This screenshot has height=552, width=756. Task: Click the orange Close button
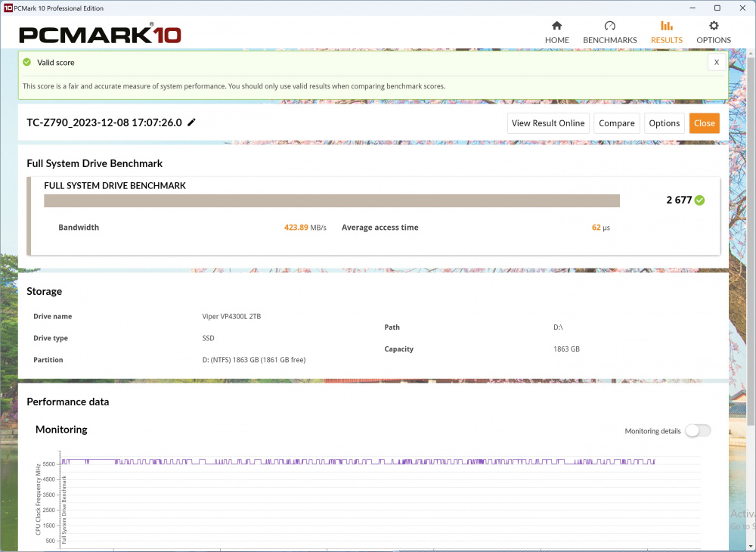click(x=705, y=123)
